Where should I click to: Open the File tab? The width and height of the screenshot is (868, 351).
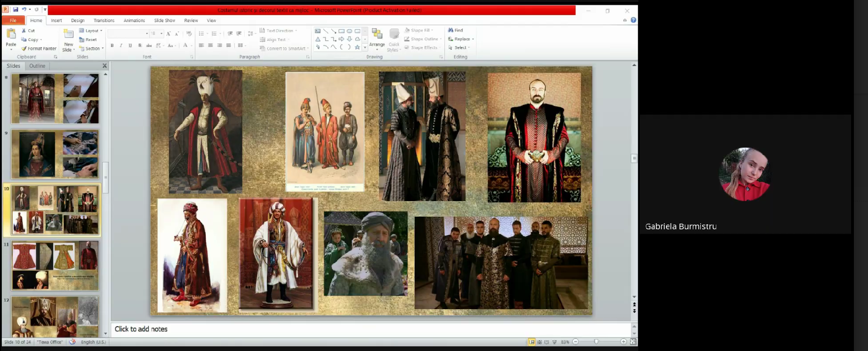[13, 20]
